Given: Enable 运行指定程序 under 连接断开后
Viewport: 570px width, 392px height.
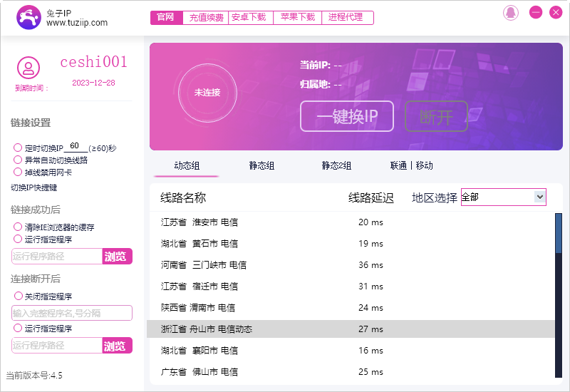Looking at the screenshot, I should [x=18, y=328].
